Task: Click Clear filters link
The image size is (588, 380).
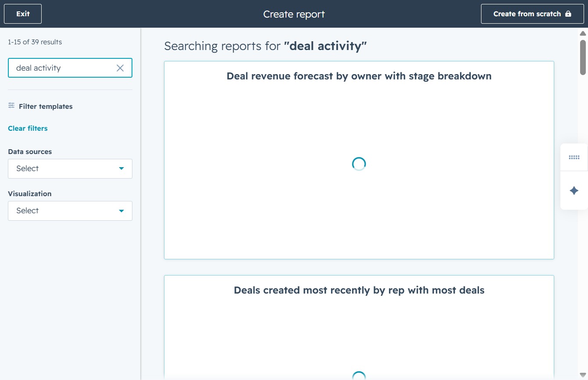Action: [x=28, y=129]
